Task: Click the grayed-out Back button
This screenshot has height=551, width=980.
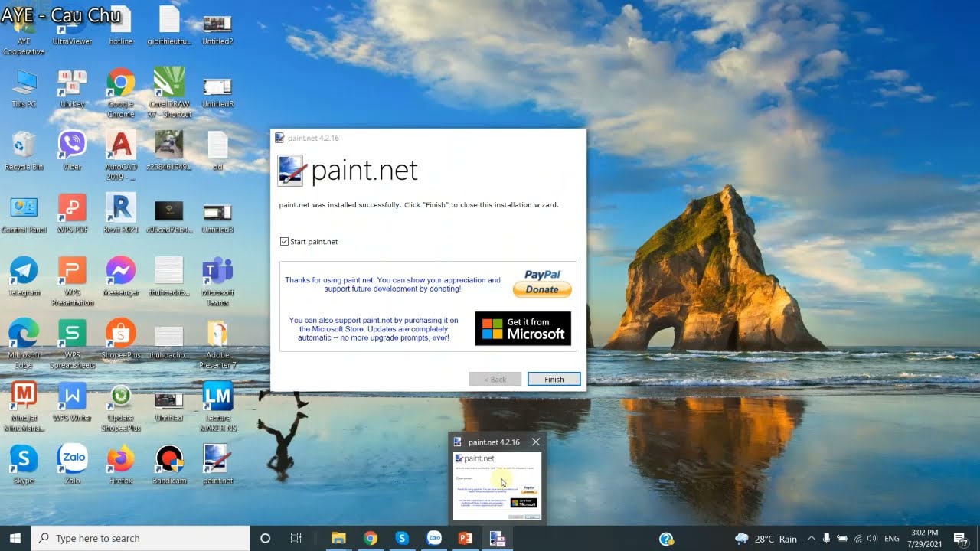Action: tap(495, 379)
